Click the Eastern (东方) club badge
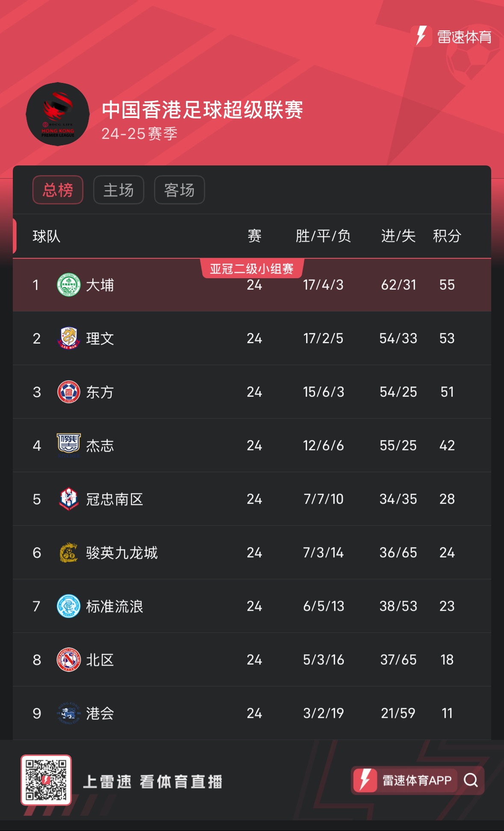The width and height of the screenshot is (504, 831). click(68, 392)
